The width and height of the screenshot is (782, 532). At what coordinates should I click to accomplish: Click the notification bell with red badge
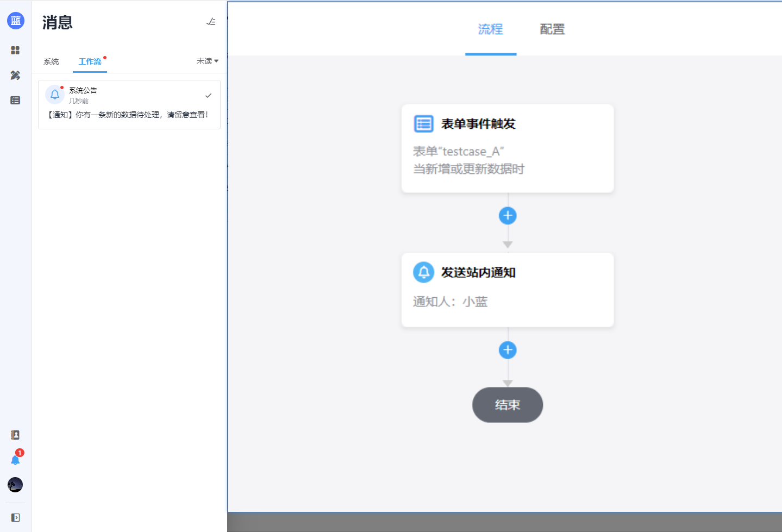tap(15, 460)
